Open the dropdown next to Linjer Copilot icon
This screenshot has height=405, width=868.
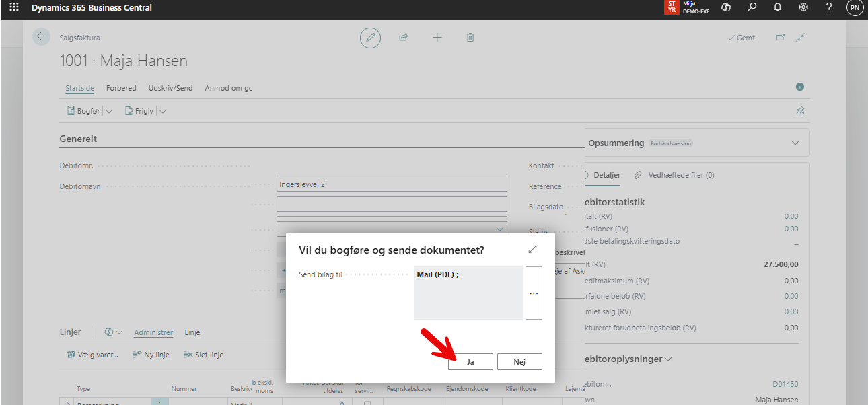[x=120, y=332]
